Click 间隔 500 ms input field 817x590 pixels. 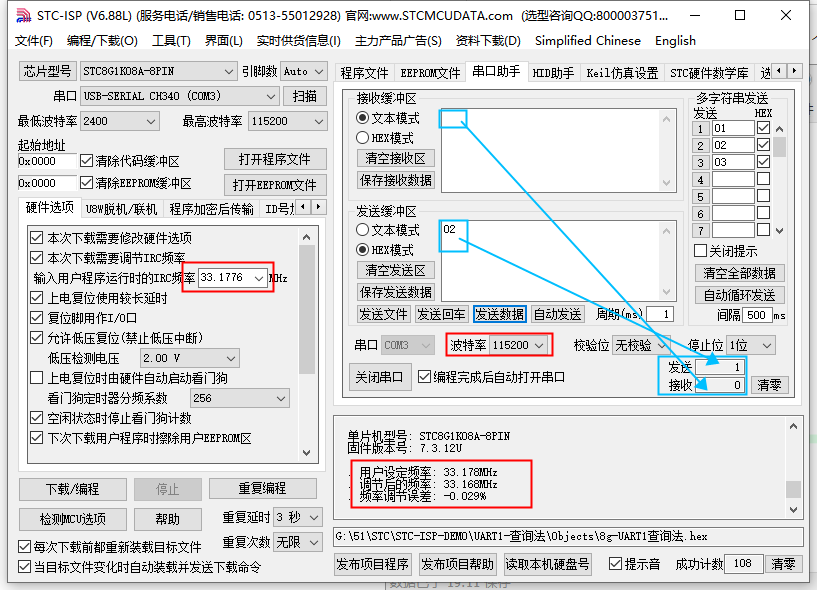(x=757, y=315)
